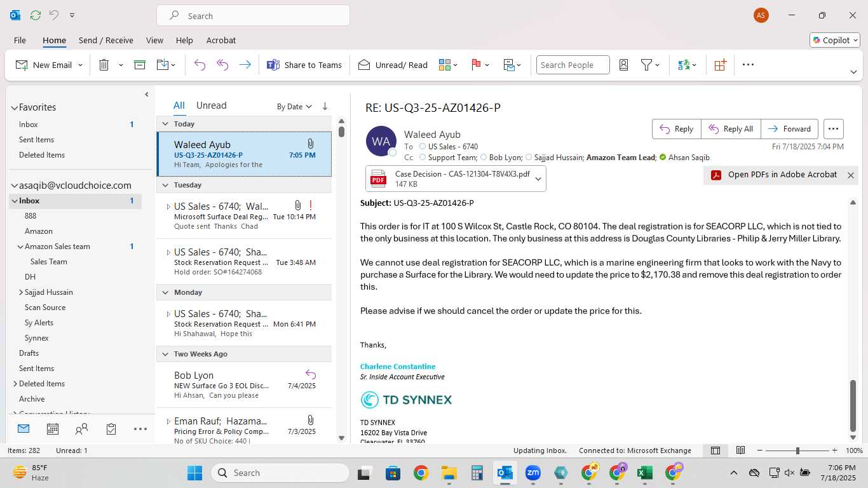Image resolution: width=868 pixels, height=488 pixels.
Task: Mark message Unread/Read
Action: [x=393, y=65]
